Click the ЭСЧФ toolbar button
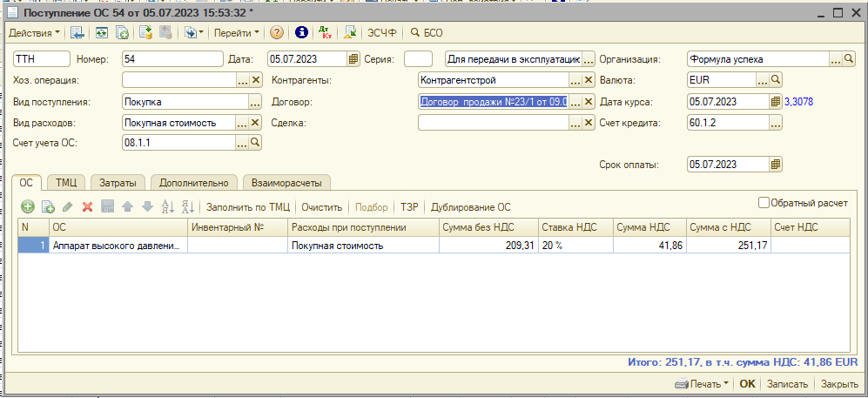The width and height of the screenshot is (868, 398). point(380,33)
